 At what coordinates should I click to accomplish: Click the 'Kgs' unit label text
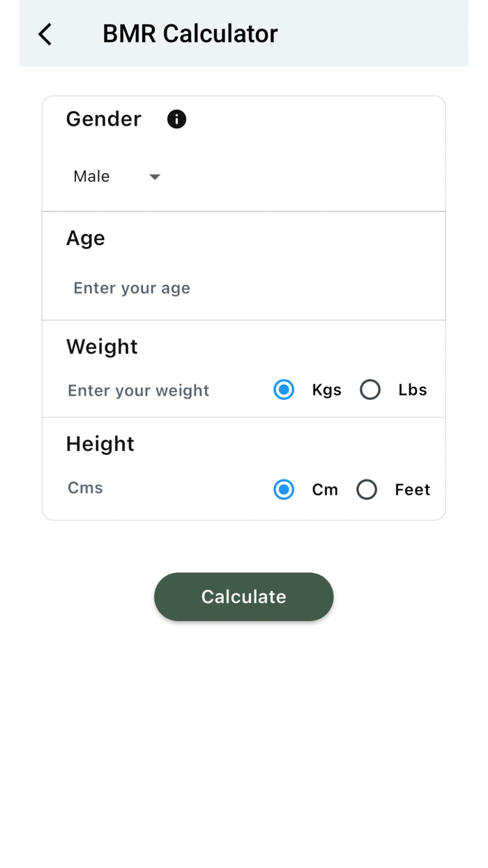[x=327, y=390]
